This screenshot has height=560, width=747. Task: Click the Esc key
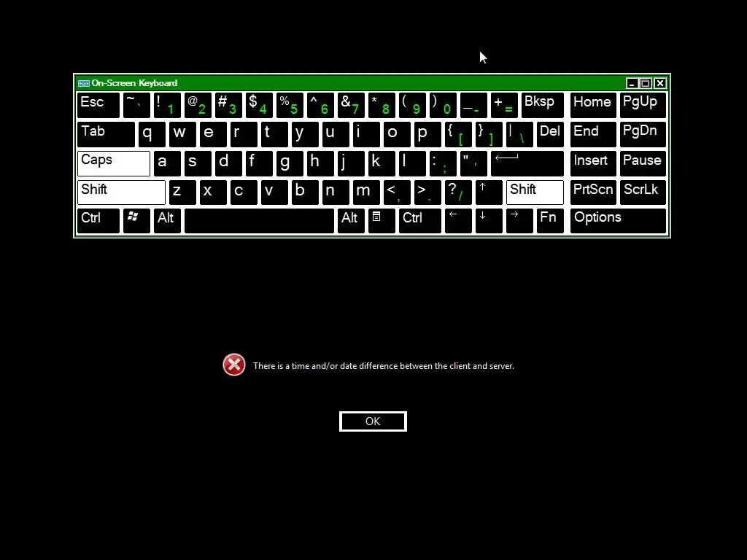(98, 105)
